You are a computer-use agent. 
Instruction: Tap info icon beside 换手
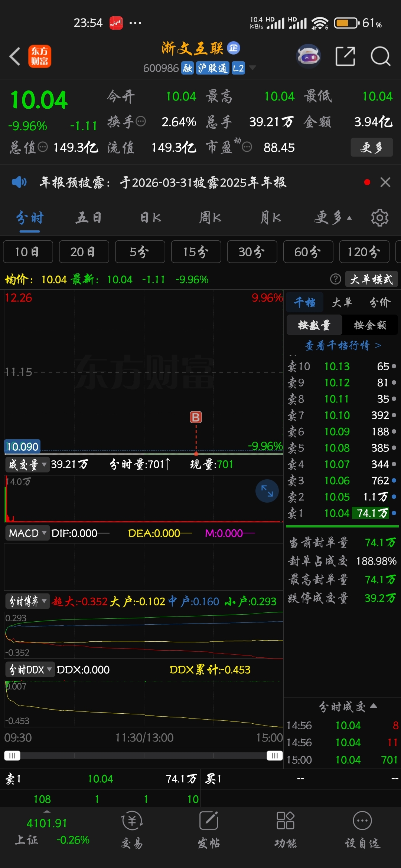pos(141,121)
